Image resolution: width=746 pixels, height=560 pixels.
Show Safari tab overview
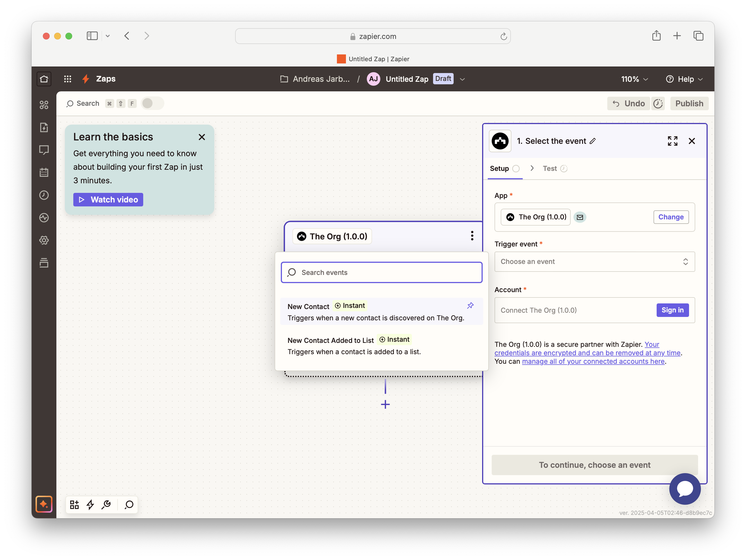click(698, 36)
